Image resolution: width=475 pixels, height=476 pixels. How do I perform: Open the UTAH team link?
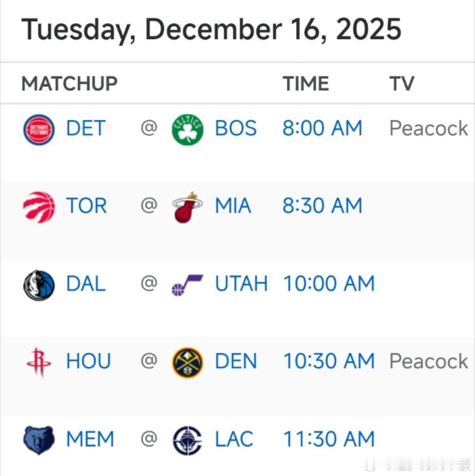tap(241, 283)
